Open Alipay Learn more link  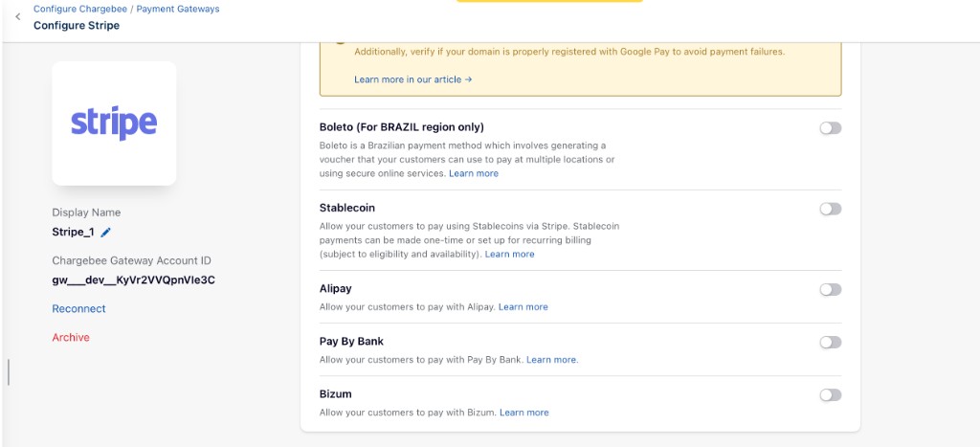pos(523,307)
